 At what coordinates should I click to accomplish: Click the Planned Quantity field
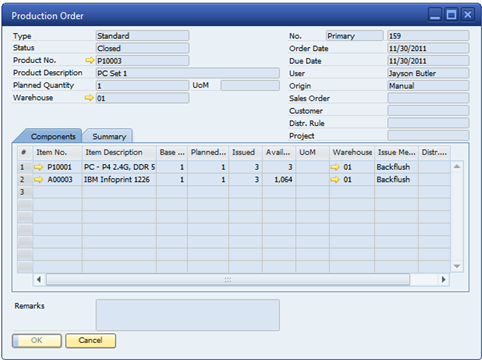[x=142, y=86]
